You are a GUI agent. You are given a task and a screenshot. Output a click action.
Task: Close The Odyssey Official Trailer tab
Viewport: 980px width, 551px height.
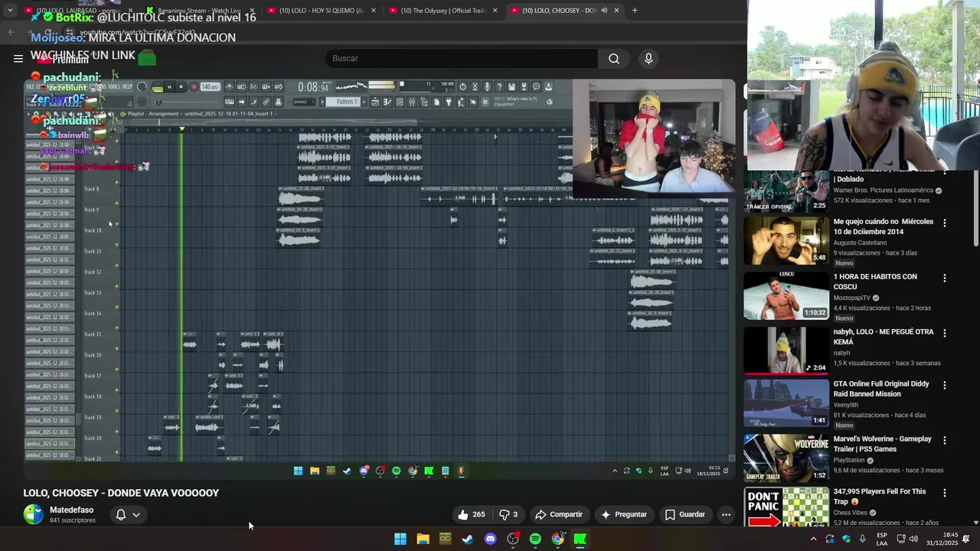495,10
